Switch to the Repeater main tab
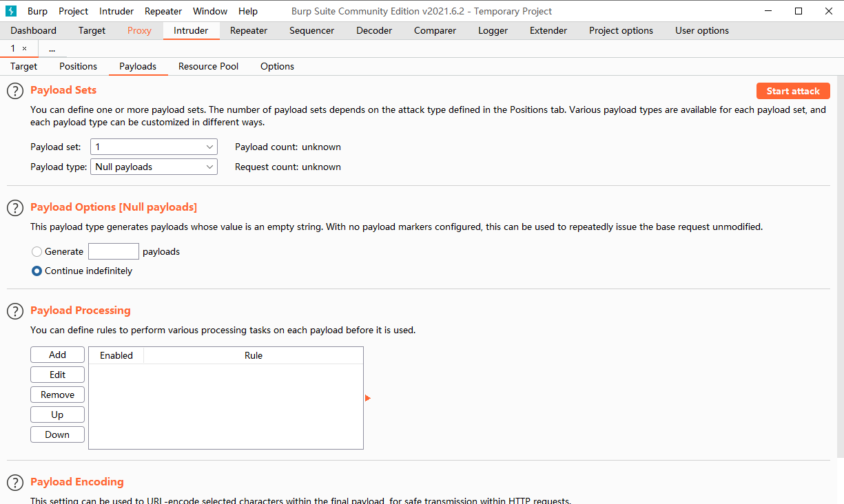This screenshot has width=844, height=504. point(249,30)
